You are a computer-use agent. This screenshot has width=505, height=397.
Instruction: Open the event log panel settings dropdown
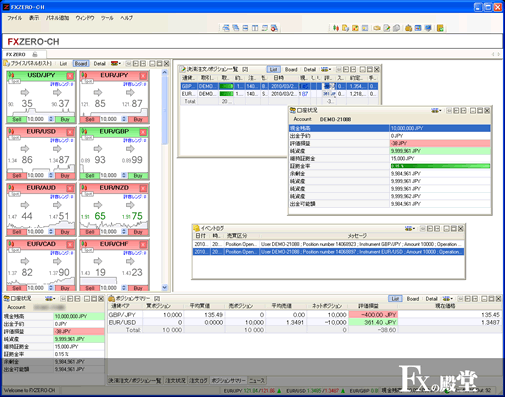tap(410, 229)
